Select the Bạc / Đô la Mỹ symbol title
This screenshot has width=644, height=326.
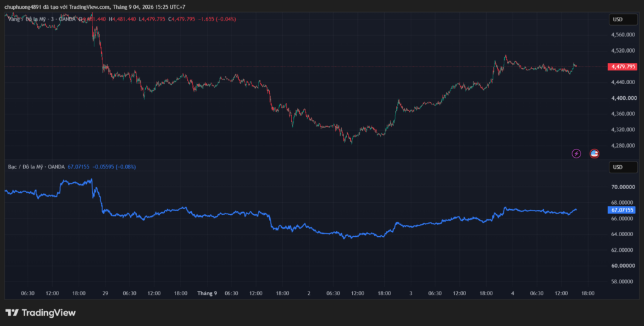(x=36, y=167)
